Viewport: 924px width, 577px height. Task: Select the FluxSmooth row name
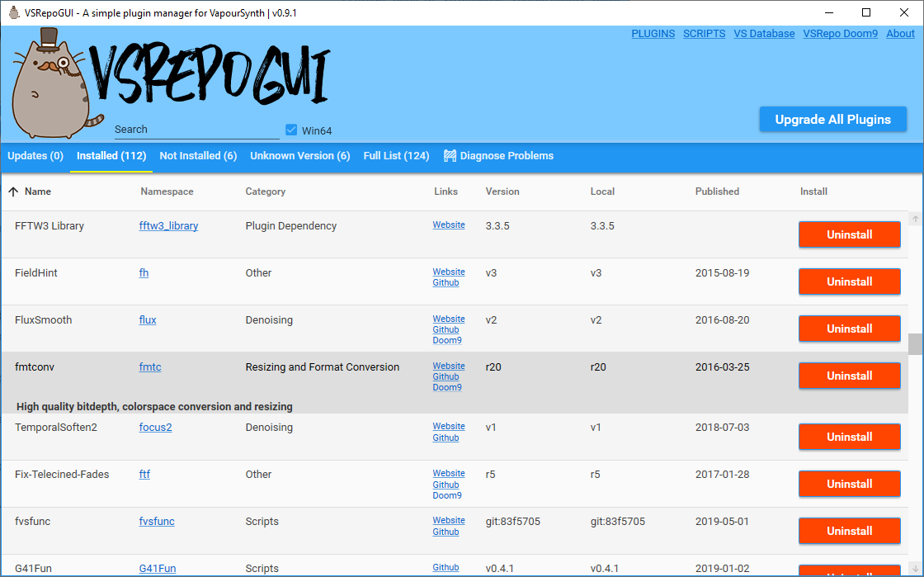pyautogui.click(x=43, y=320)
